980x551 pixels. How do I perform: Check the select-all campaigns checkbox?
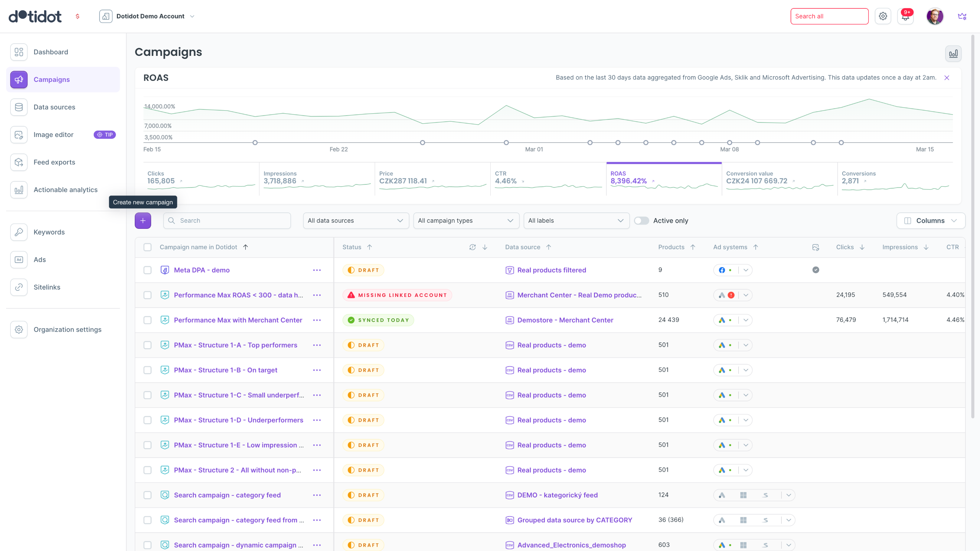[147, 247]
